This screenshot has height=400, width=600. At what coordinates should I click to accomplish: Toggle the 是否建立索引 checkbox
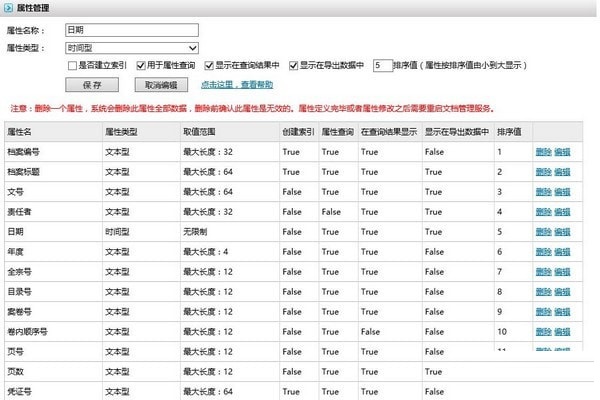click(72, 66)
